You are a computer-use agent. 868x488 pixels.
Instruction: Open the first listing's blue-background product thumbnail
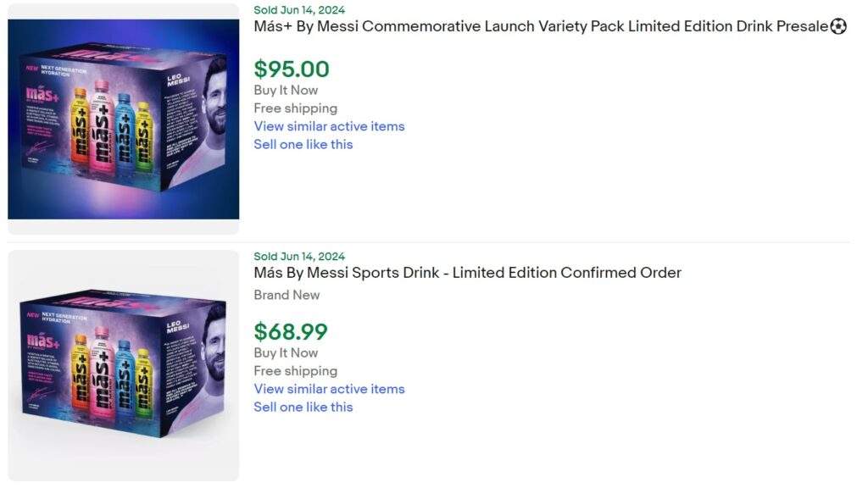[124, 119]
